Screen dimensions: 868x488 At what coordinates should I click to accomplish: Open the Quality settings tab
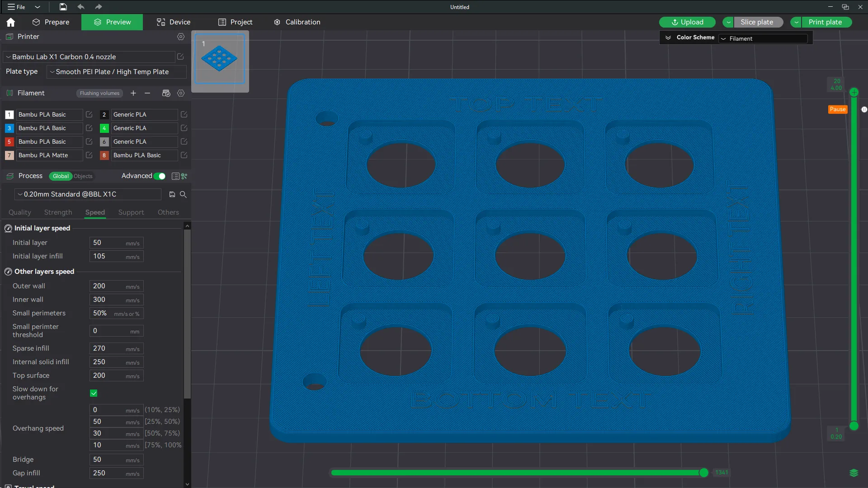pos(20,212)
